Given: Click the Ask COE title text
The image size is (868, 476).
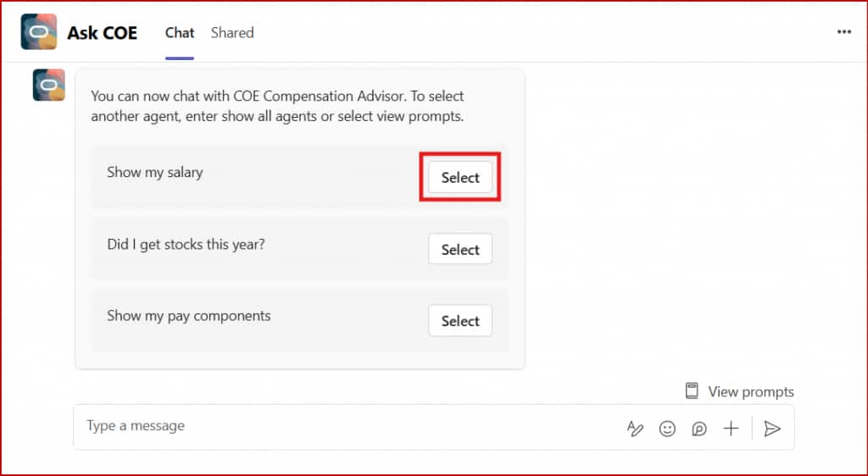Looking at the screenshot, I should point(103,33).
